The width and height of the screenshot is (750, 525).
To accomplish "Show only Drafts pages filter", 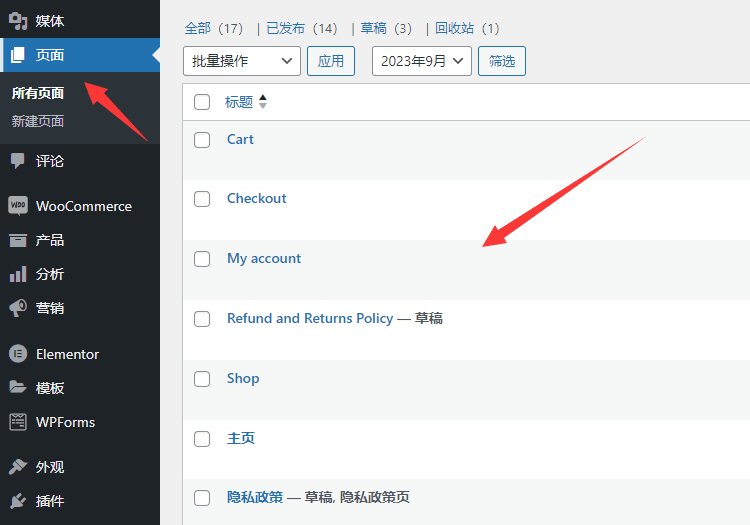I will pyautogui.click(x=386, y=28).
